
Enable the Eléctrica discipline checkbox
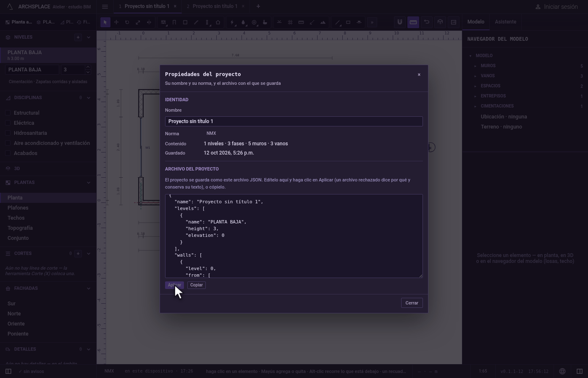(8, 123)
